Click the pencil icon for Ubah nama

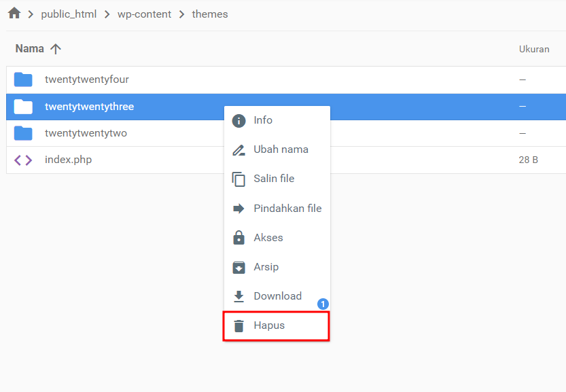pyautogui.click(x=238, y=149)
